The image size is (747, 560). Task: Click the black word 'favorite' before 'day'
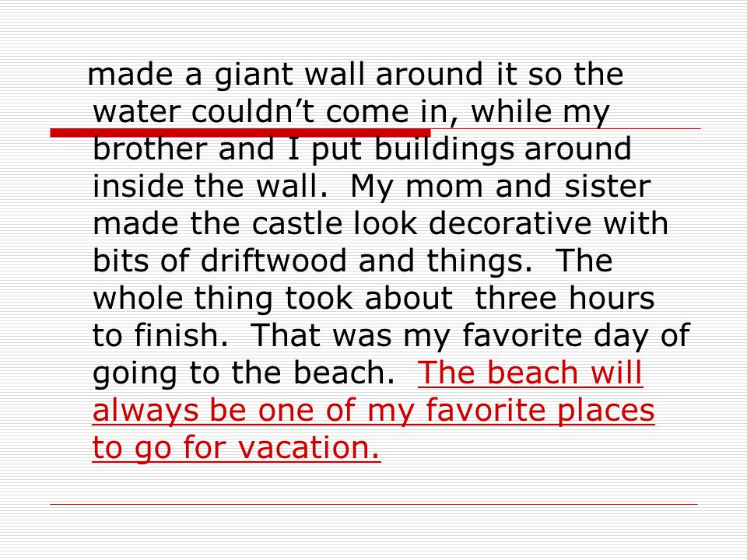point(521,335)
